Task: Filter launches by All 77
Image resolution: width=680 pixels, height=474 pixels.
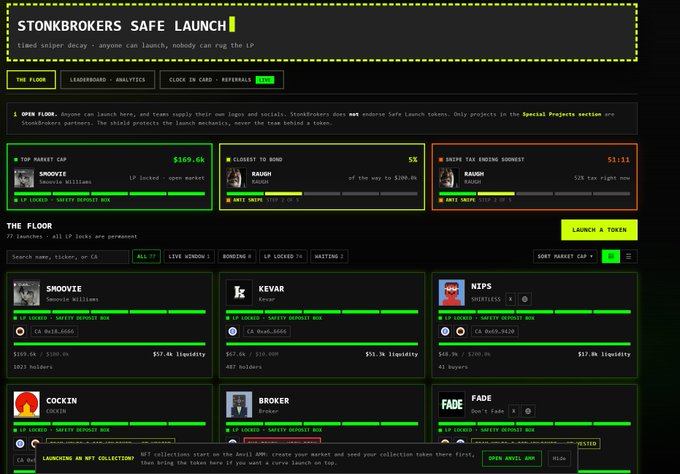Action: click(146, 257)
